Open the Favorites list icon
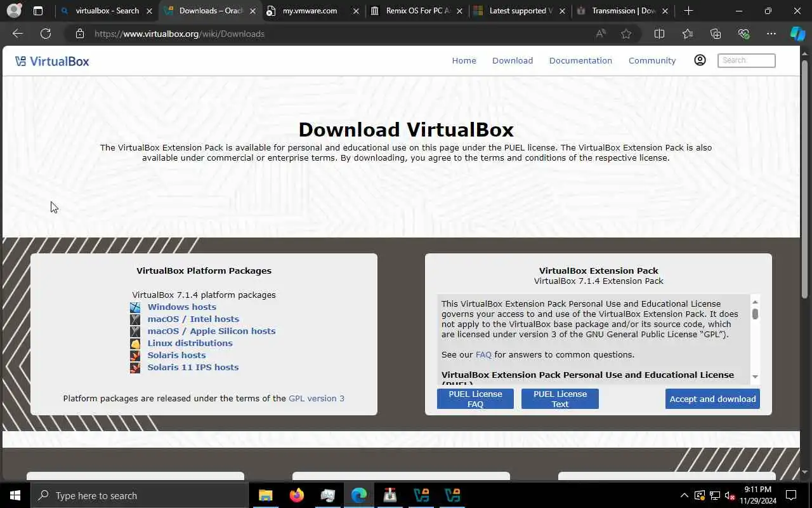The width and height of the screenshot is (812, 508). [x=688, y=34]
